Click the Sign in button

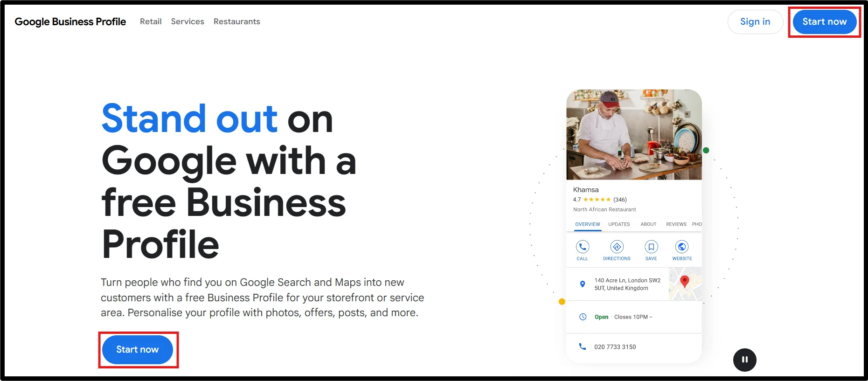755,22
